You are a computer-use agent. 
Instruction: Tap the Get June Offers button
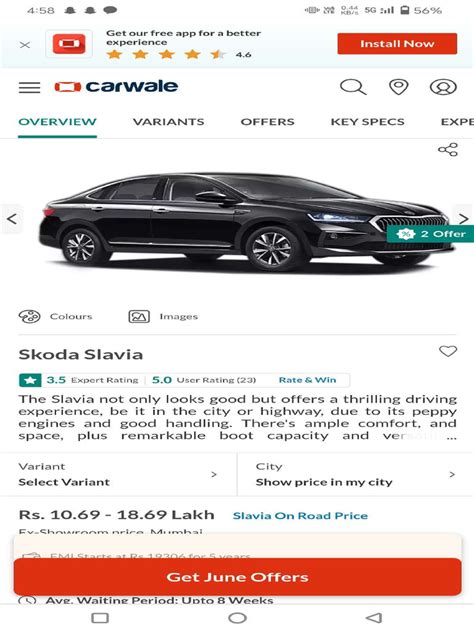pos(237,577)
